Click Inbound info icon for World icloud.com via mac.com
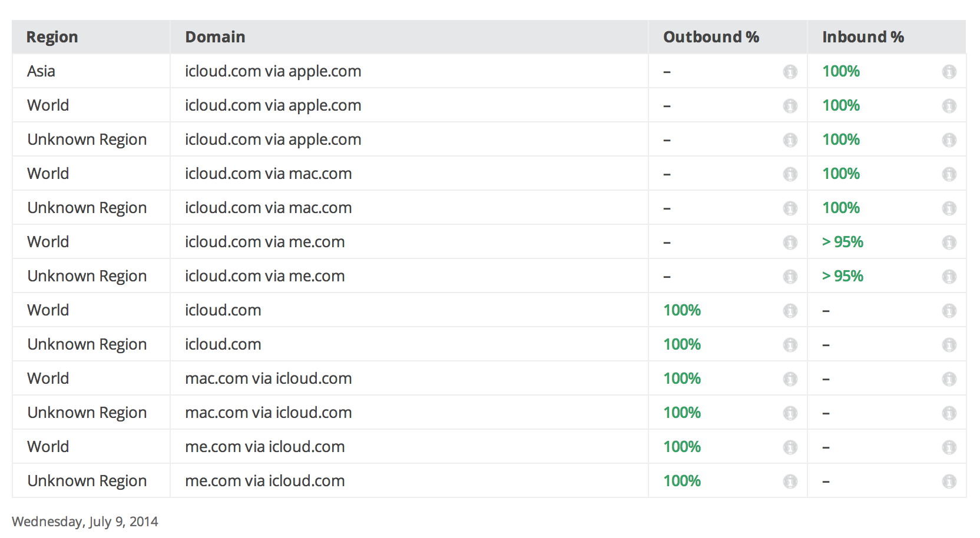The width and height of the screenshot is (980, 538). 949,174
